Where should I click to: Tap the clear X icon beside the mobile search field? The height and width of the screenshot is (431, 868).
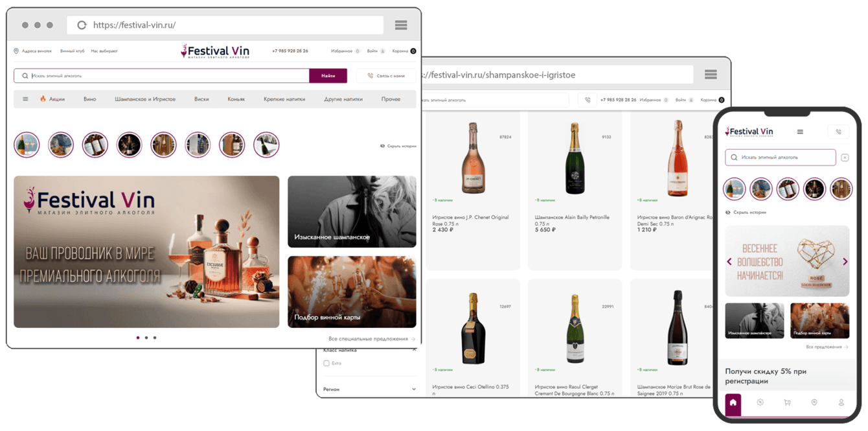(x=845, y=157)
